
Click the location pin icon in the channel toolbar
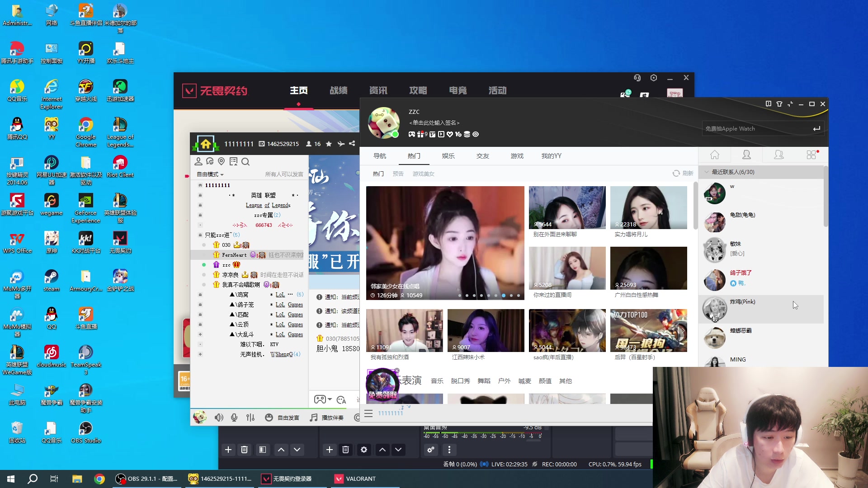click(x=221, y=161)
